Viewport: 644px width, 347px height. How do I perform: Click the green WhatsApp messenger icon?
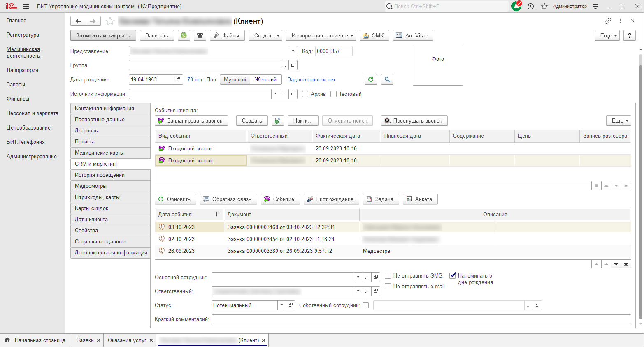coord(184,36)
